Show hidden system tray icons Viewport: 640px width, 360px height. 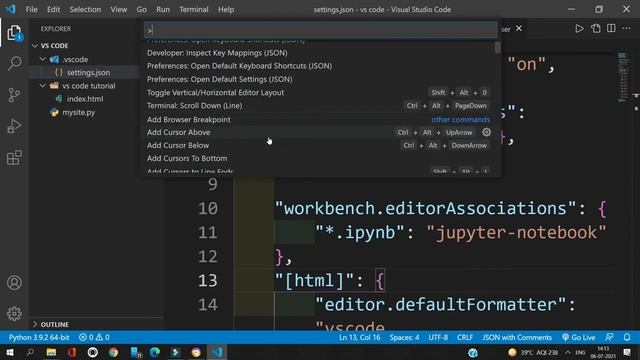568,352
